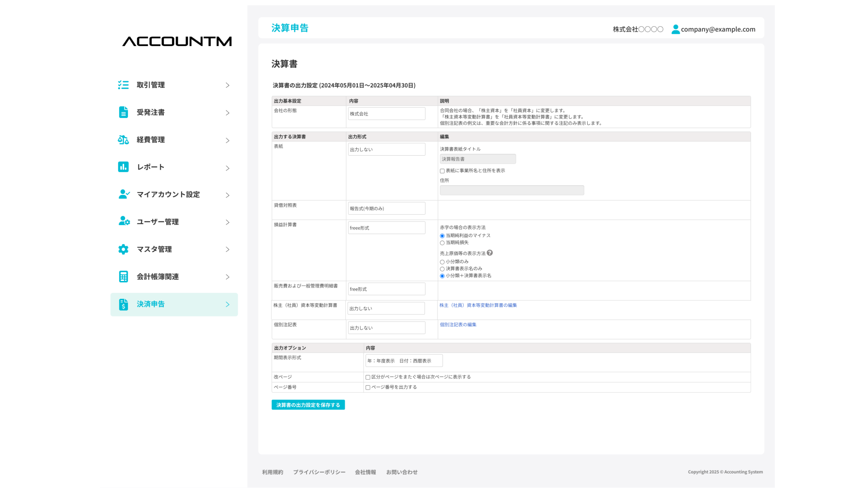Image resolution: width=868 pixels, height=488 pixels.
Task: Click the 経費管理 balance scale icon
Action: pyautogui.click(x=123, y=140)
